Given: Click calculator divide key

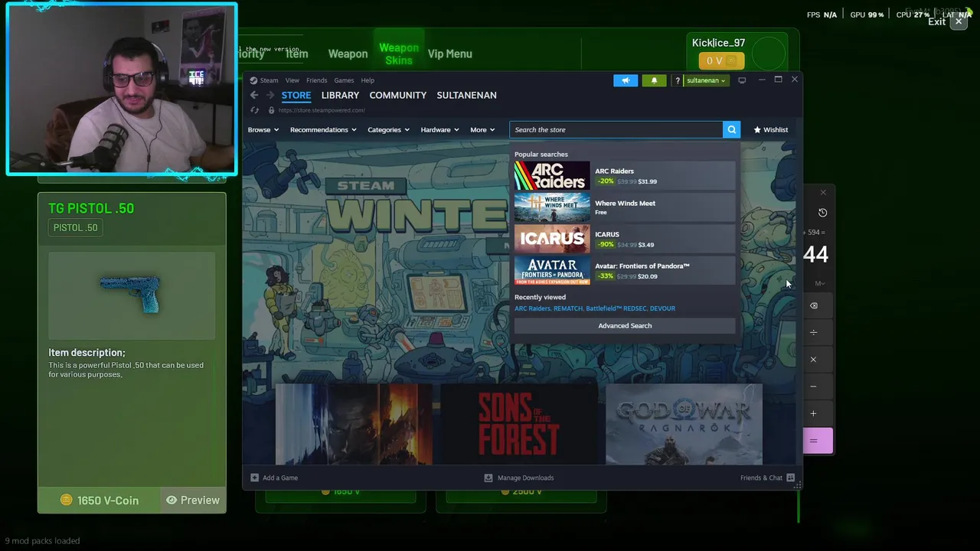Looking at the screenshot, I should [814, 332].
